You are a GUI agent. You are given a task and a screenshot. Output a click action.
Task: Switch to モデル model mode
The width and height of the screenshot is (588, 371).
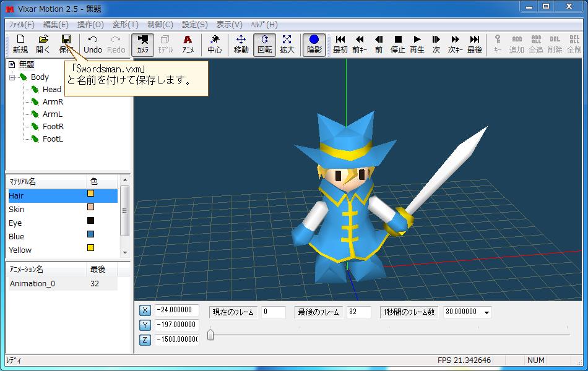pos(165,45)
